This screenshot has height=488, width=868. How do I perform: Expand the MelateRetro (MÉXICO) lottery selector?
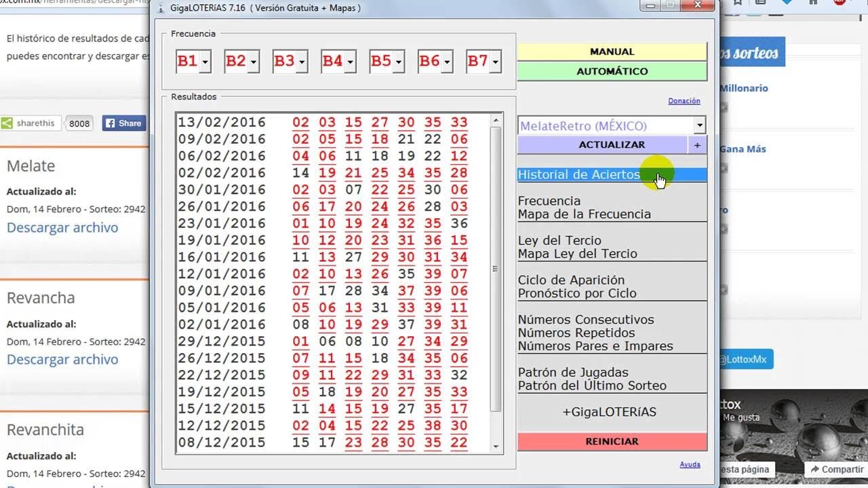tap(700, 125)
